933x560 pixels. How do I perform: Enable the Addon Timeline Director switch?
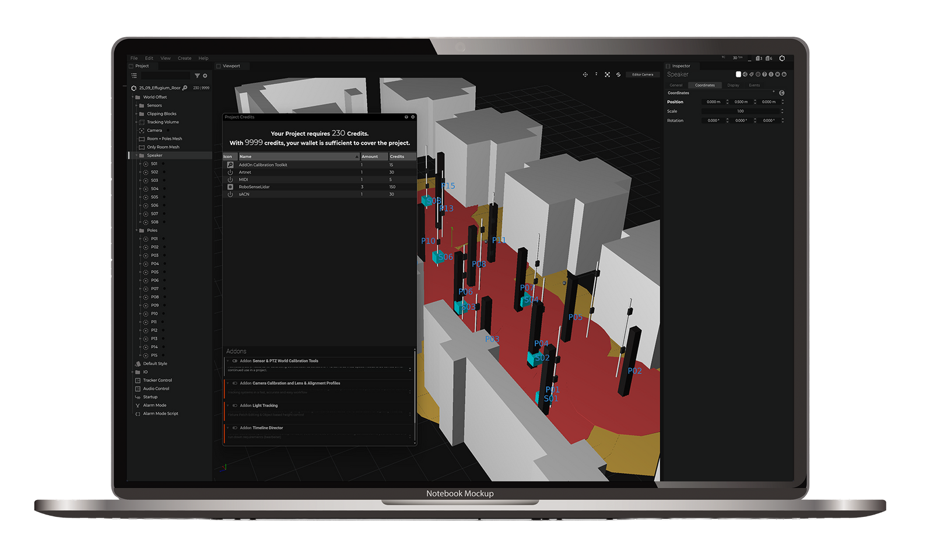pyautogui.click(x=235, y=428)
